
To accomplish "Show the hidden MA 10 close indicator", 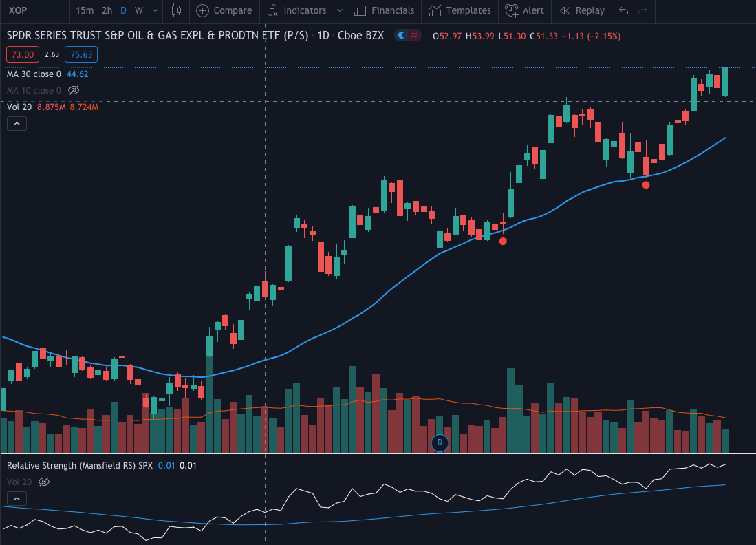I will [x=74, y=90].
